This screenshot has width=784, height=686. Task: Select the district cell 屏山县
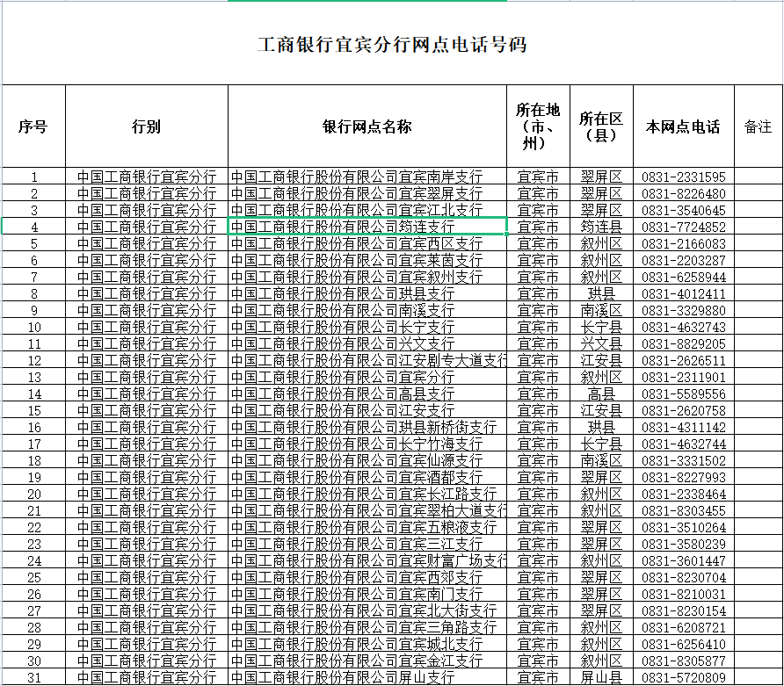601,678
